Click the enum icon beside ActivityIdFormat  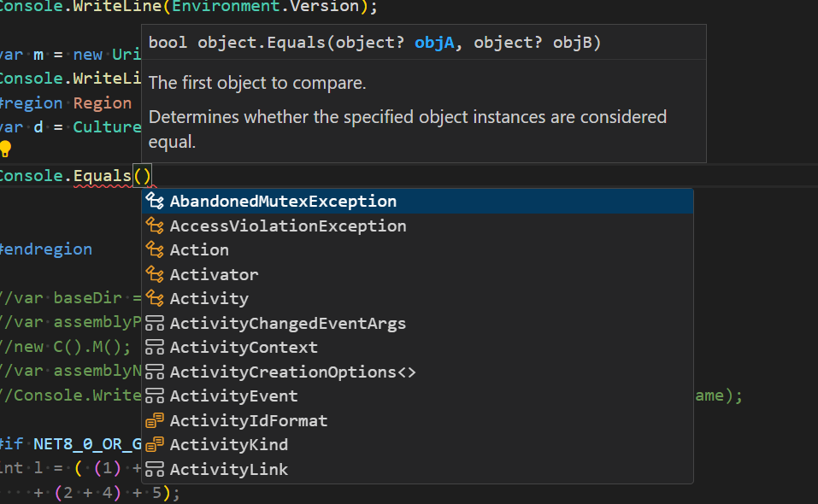pos(156,420)
